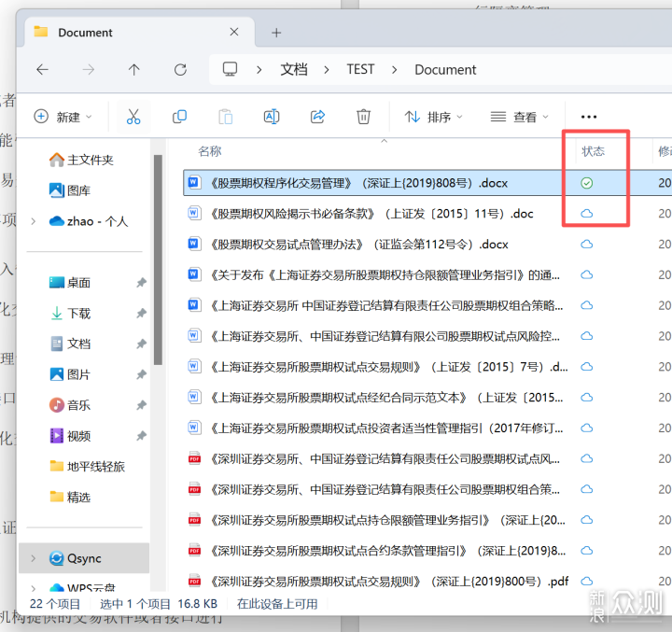Click the Delete trash can icon
The image size is (672, 632).
[363, 116]
